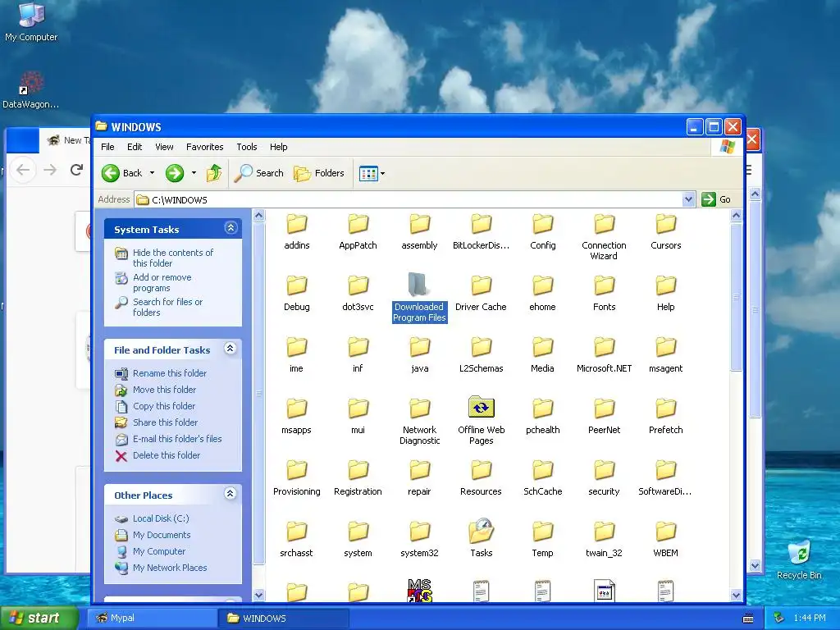Open the Recycle Bin

(x=799, y=559)
